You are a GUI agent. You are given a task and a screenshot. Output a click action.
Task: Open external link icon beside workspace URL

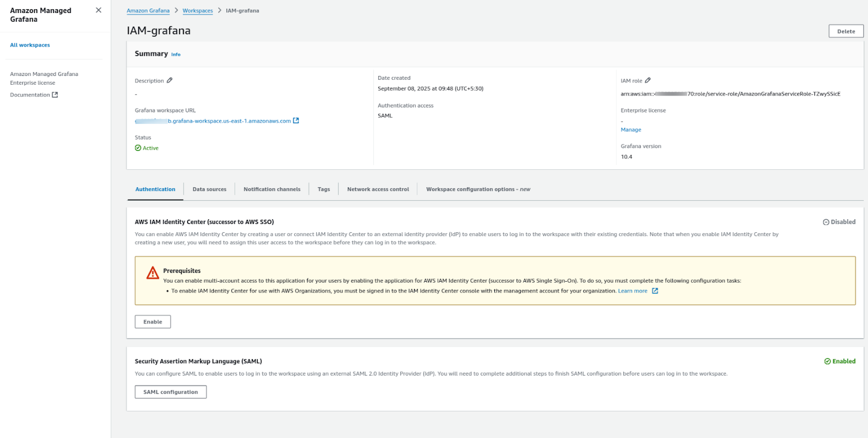296,121
